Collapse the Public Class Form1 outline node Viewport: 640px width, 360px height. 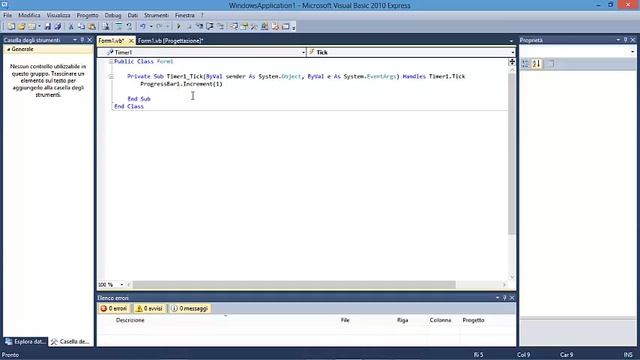[x=111, y=62]
